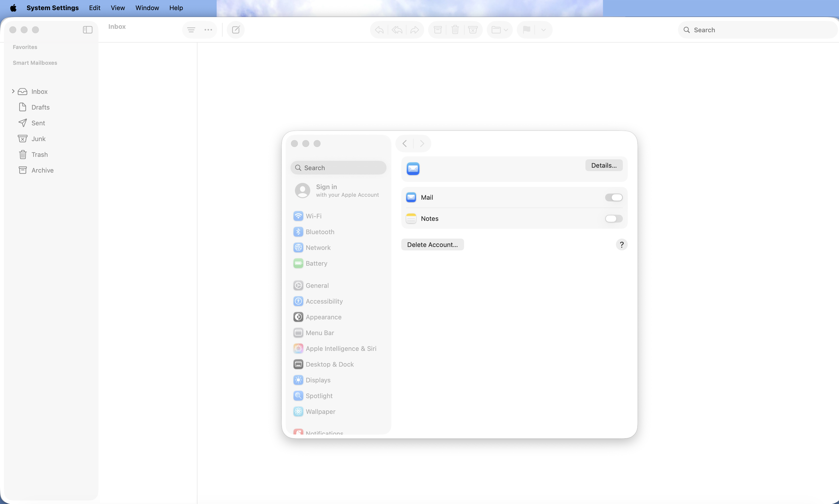Click the Delete Account... button
The image size is (839, 504).
[432, 244]
